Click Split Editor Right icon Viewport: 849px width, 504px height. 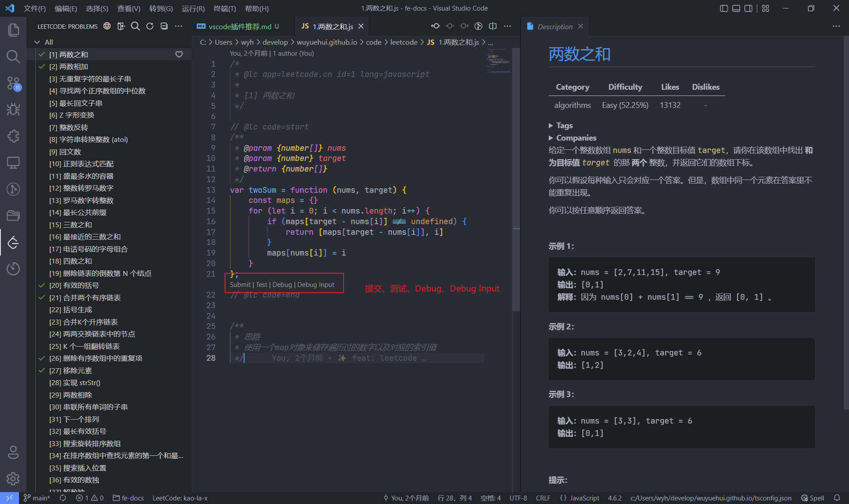(493, 26)
